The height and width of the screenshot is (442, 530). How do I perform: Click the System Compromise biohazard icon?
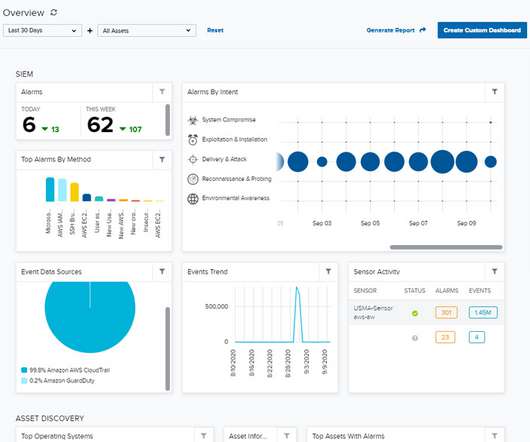point(193,120)
